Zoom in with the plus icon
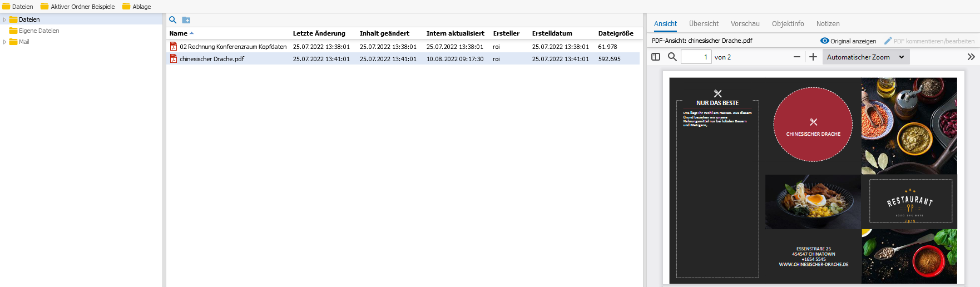980x287 pixels. (x=813, y=57)
